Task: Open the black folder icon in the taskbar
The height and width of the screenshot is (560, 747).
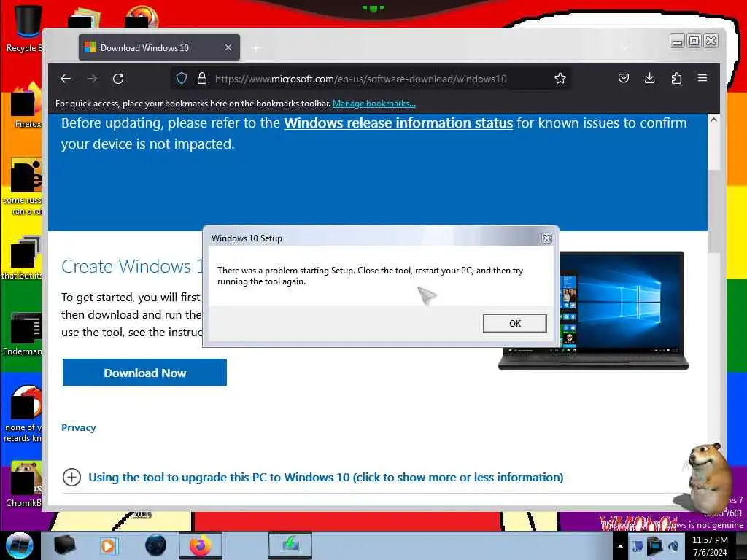Action: click(64, 545)
